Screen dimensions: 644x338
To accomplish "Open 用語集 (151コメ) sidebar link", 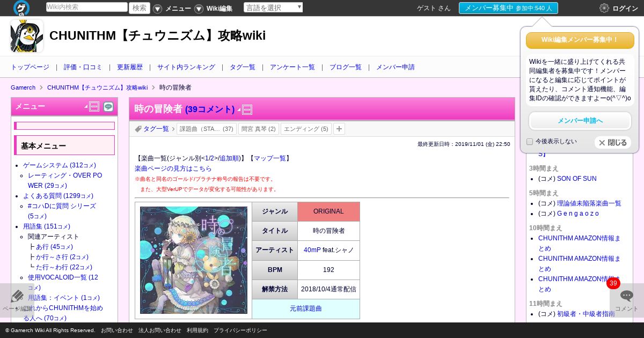I will tap(47, 226).
